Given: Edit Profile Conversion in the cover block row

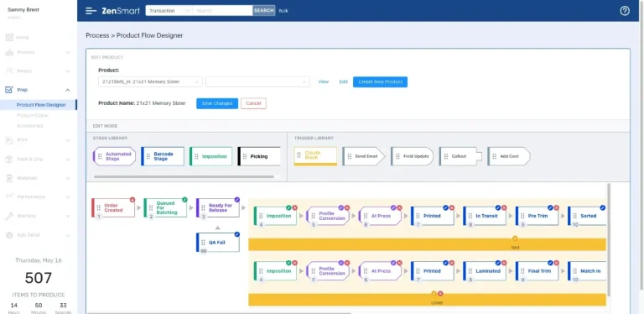Looking at the screenshot, I should click(x=341, y=263).
